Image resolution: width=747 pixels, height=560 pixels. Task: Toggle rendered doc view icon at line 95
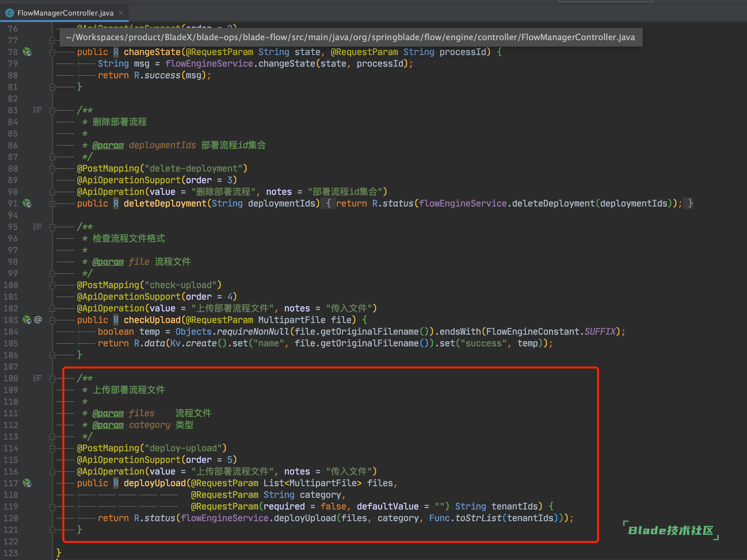38,227
